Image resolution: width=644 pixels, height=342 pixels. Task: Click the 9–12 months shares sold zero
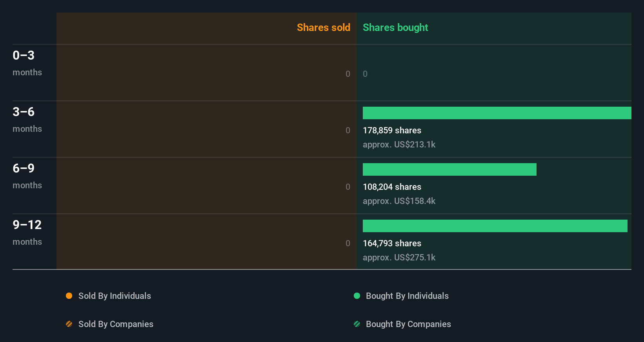(x=348, y=243)
